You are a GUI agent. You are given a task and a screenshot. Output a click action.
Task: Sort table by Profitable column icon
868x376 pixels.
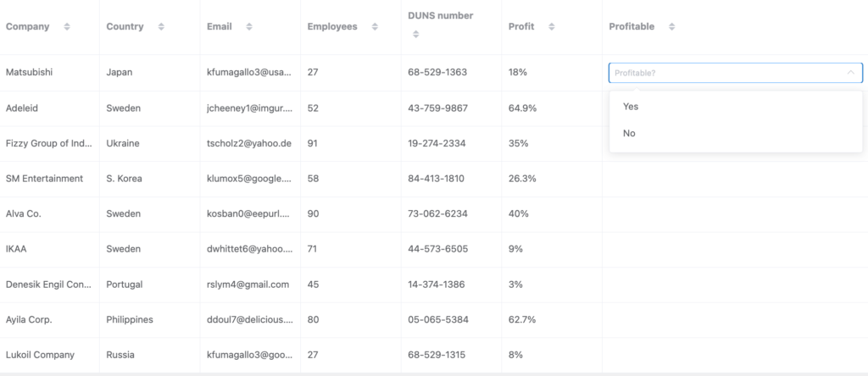[671, 26]
